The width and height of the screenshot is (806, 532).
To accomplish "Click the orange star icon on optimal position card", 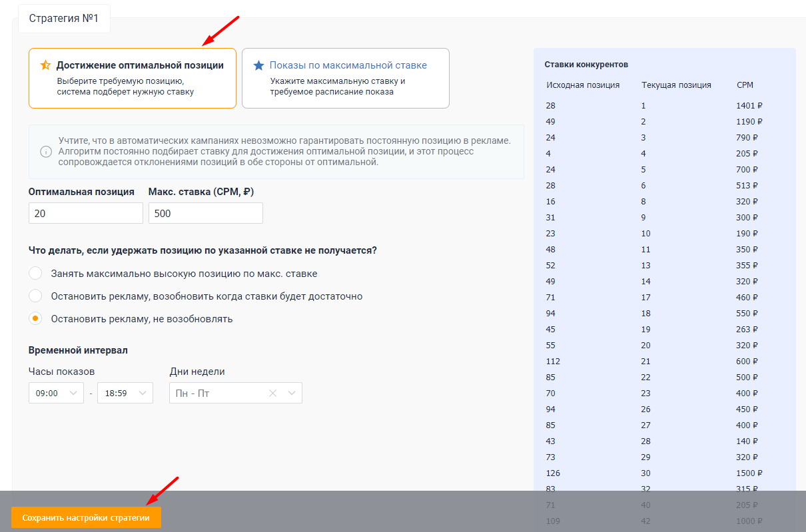I will click(x=45, y=65).
